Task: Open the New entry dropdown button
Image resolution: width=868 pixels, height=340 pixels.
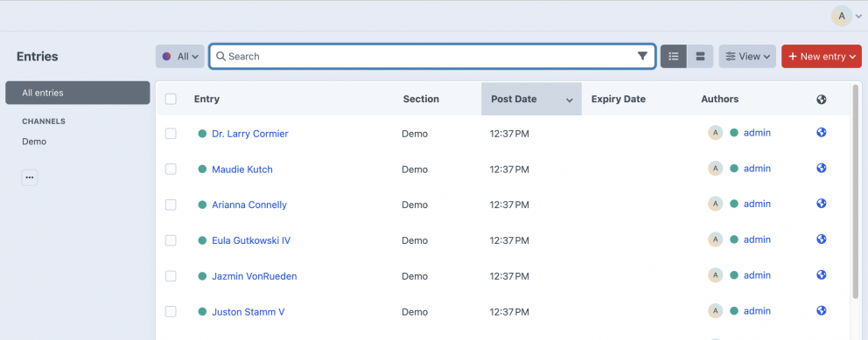Action: point(822,57)
